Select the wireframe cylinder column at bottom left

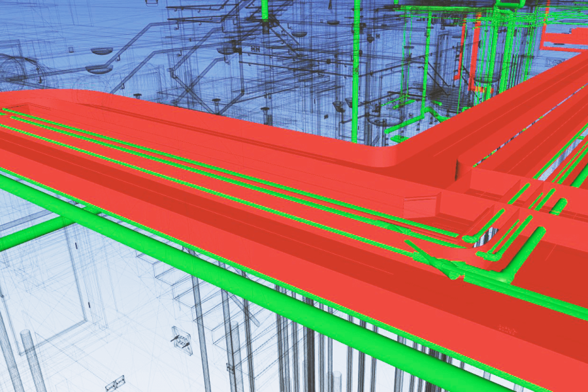pyautogui.click(x=33, y=361)
